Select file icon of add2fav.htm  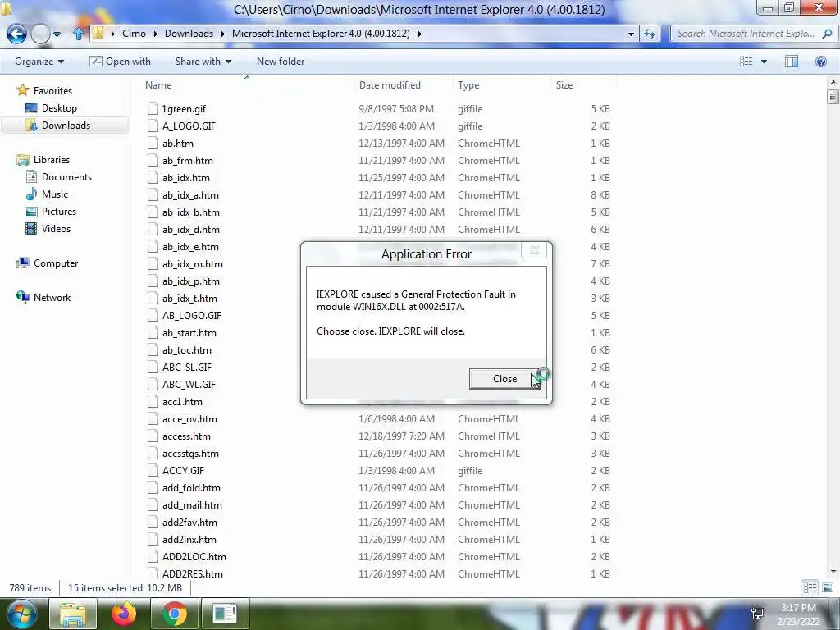click(x=153, y=523)
